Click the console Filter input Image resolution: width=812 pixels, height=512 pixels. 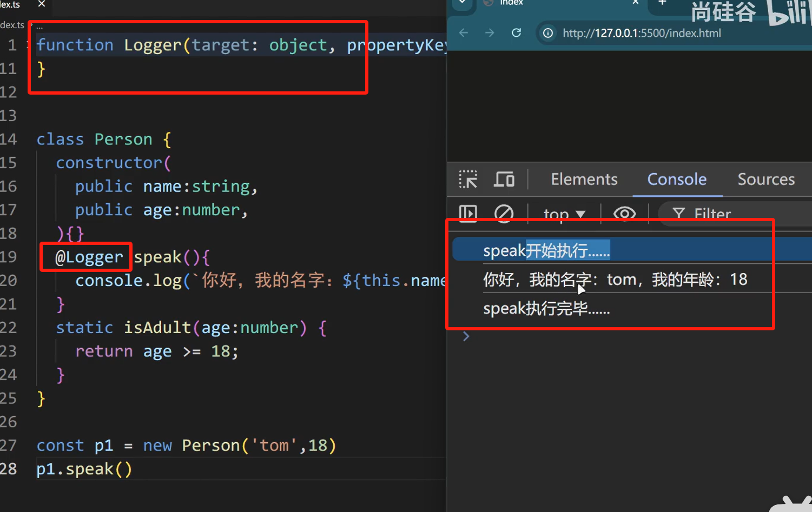(x=736, y=214)
